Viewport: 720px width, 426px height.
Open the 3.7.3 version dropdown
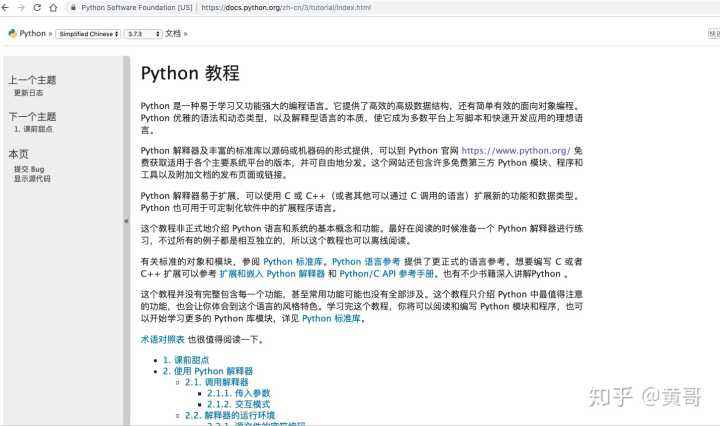143,34
